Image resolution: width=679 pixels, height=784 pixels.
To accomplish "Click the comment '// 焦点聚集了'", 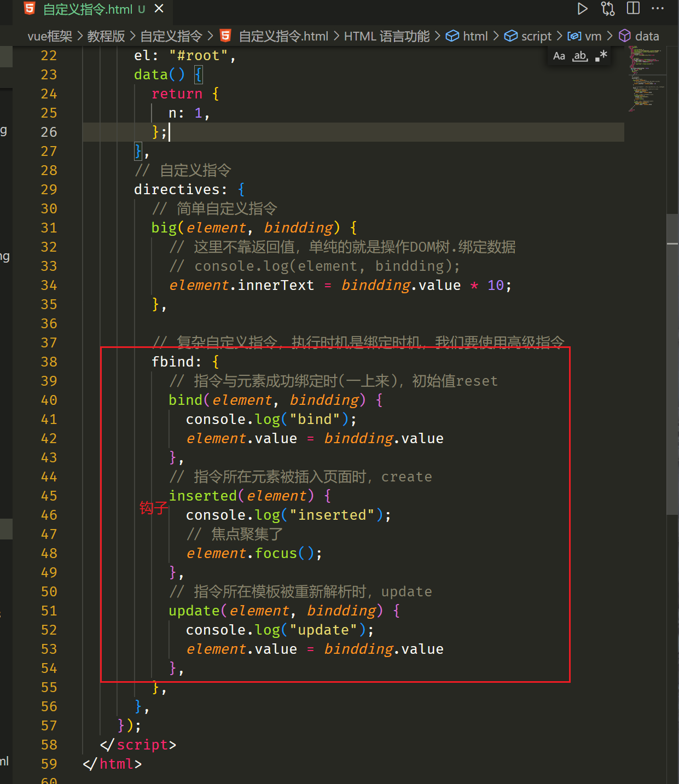I will (x=235, y=534).
